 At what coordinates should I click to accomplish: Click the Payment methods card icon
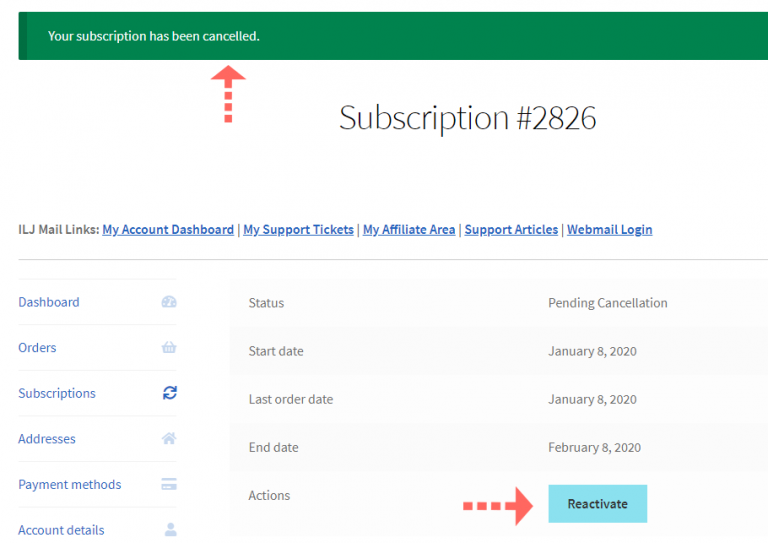(x=169, y=485)
